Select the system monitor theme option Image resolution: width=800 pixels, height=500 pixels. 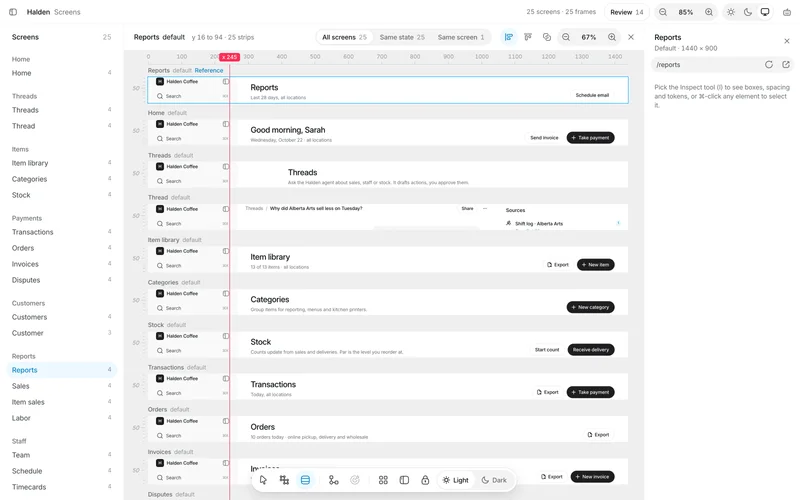pyautogui.click(x=765, y=12)
